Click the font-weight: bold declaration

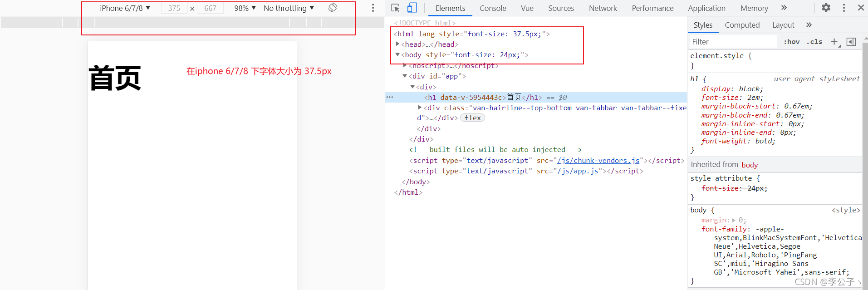pos(738,141)
